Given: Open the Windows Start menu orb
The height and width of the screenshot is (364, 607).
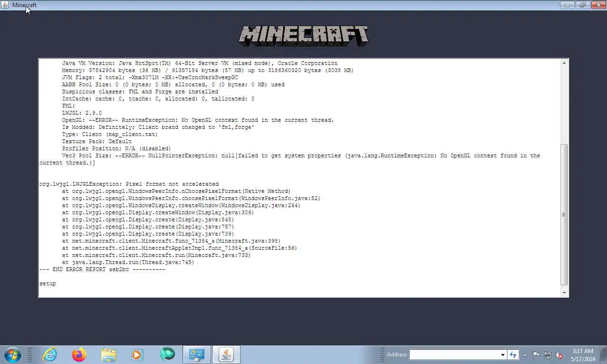Looking at the screenshot, I should point(12,355).
